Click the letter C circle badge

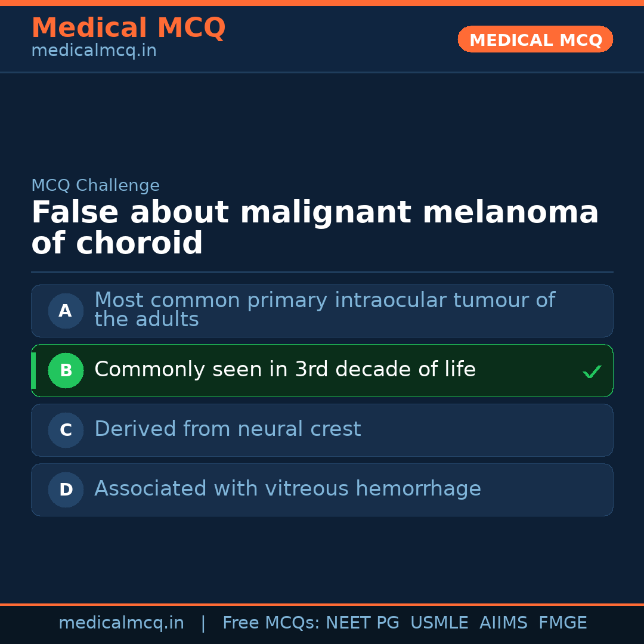[66, 430]
